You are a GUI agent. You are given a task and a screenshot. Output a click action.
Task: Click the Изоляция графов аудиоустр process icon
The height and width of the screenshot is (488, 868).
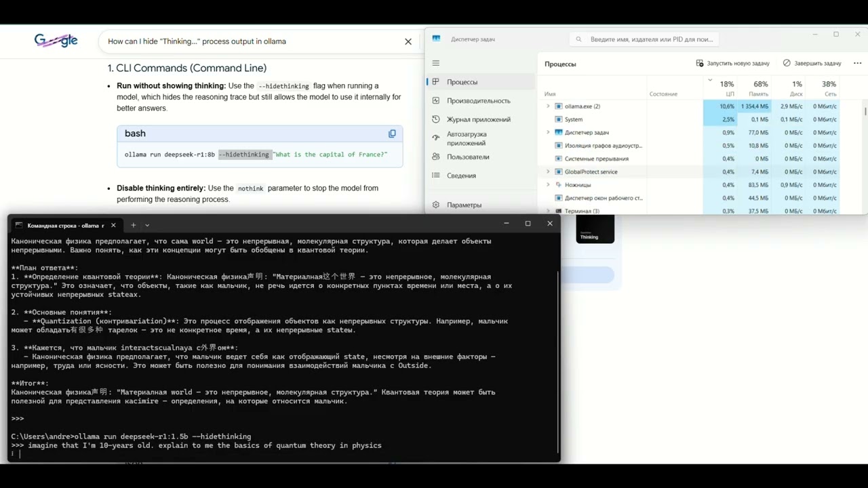[x=559, y=146]
